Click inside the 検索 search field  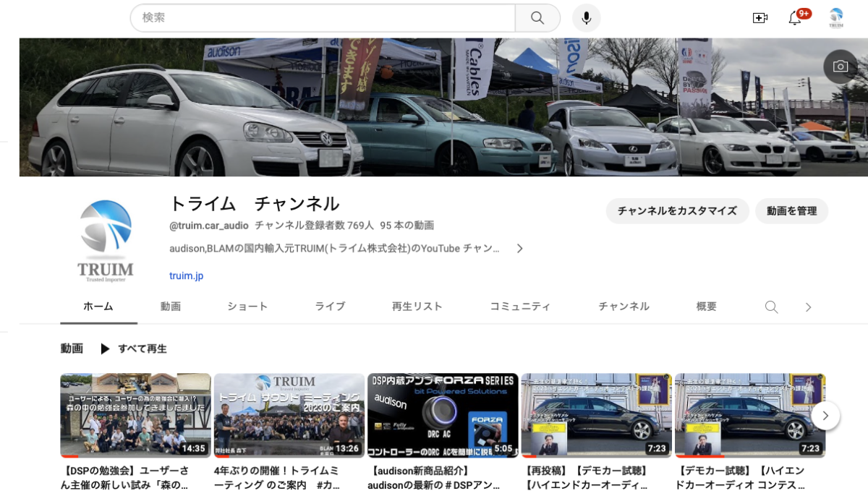click(318, 17)
